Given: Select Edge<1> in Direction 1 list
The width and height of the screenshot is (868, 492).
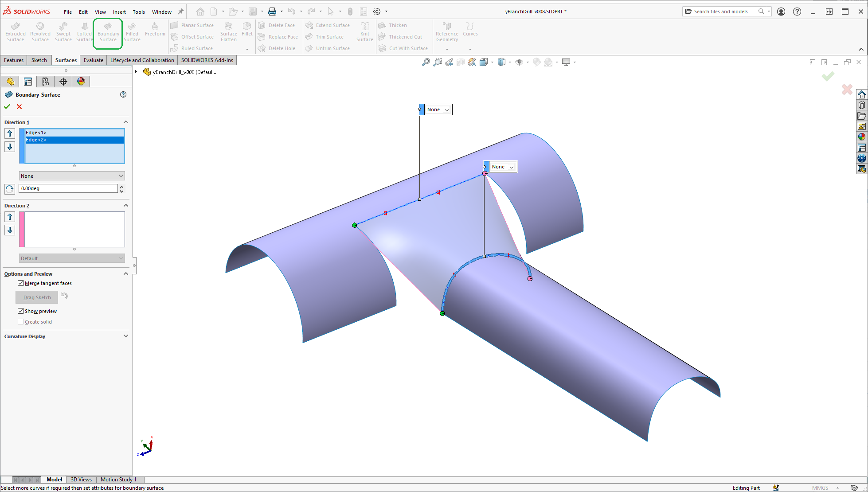Looking at the screenshot, I should click(36, 133).
